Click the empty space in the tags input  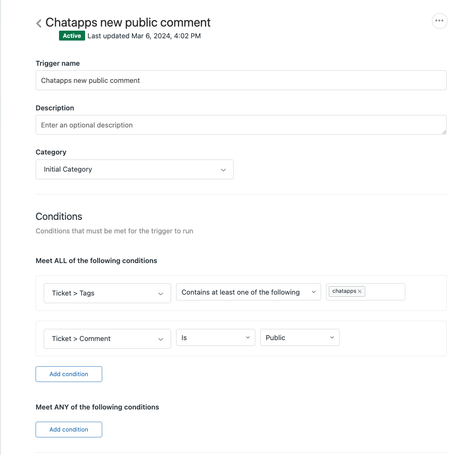click(385, 292)
